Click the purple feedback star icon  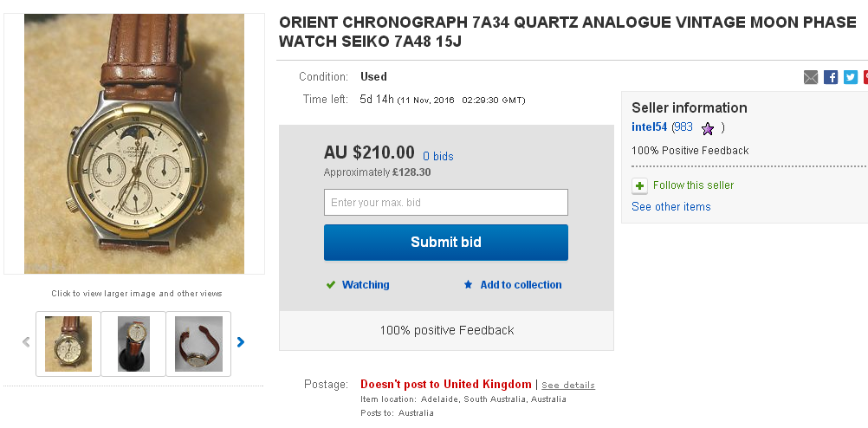click(x=708, y=128)
